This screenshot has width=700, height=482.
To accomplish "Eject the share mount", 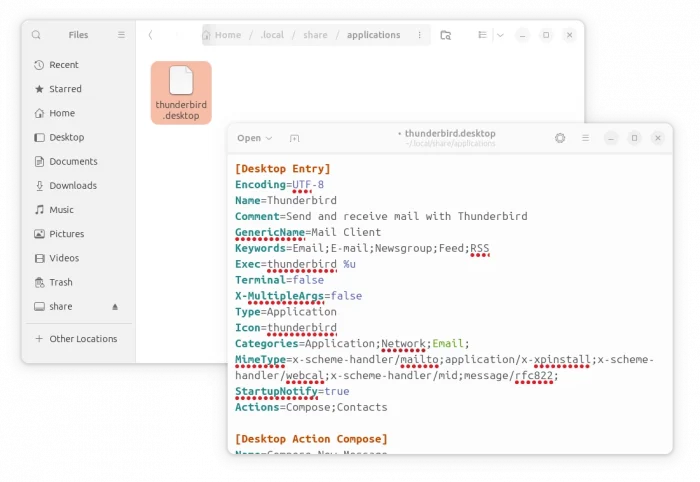I will point(115,307).
